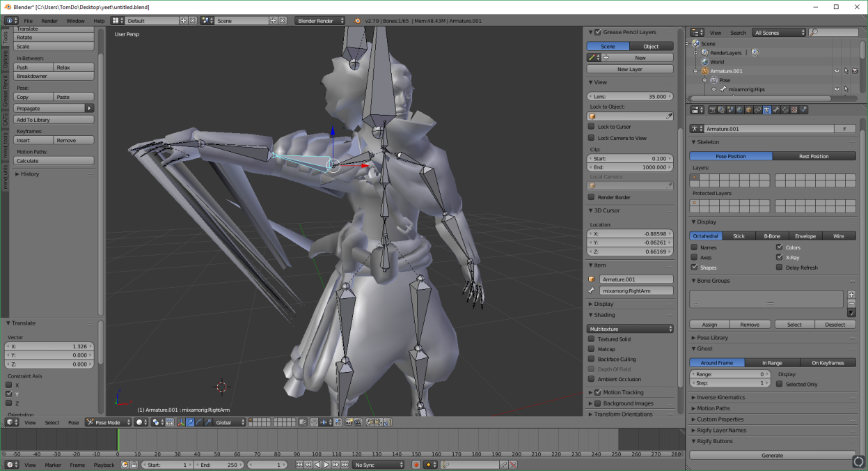Click the Add To Library button
This screenshot has height=471, width=868.
(54, 120)
